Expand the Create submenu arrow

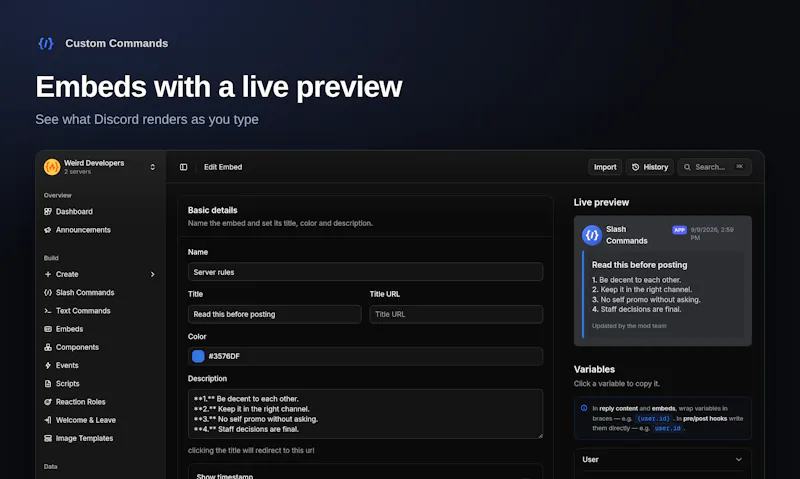[x=153, y=274]
